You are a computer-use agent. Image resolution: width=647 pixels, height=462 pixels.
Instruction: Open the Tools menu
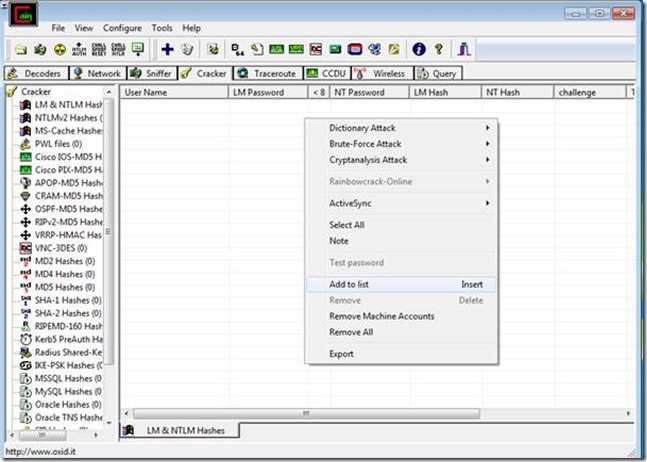pos(162,28)
